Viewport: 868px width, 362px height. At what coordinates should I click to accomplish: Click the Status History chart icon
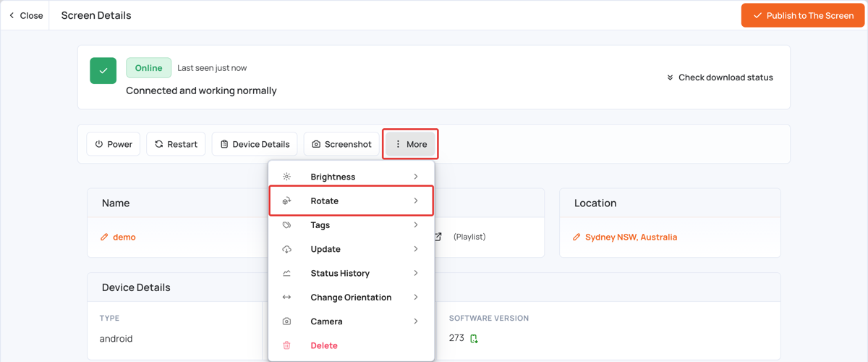(286, 273)
